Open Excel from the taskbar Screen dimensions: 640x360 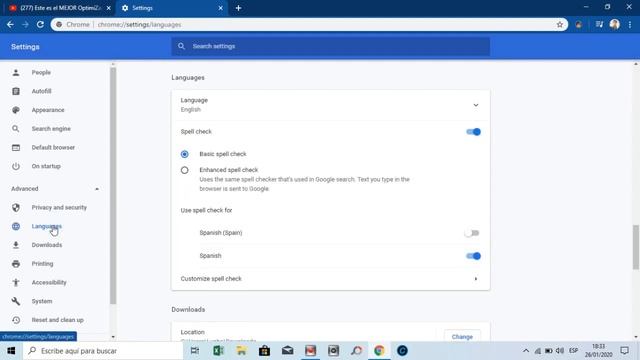click(x=218, y=351)
